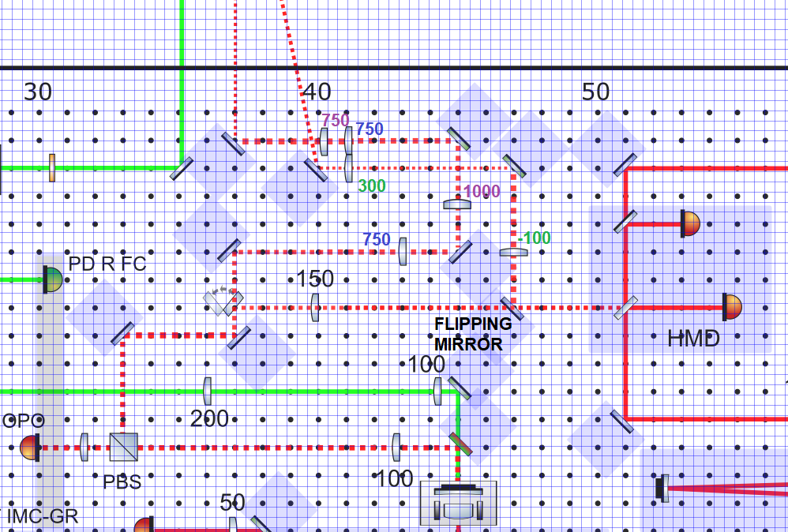Screen dimensions: 788x532
Task: Select the PBS label
Action: click(122, 481)
